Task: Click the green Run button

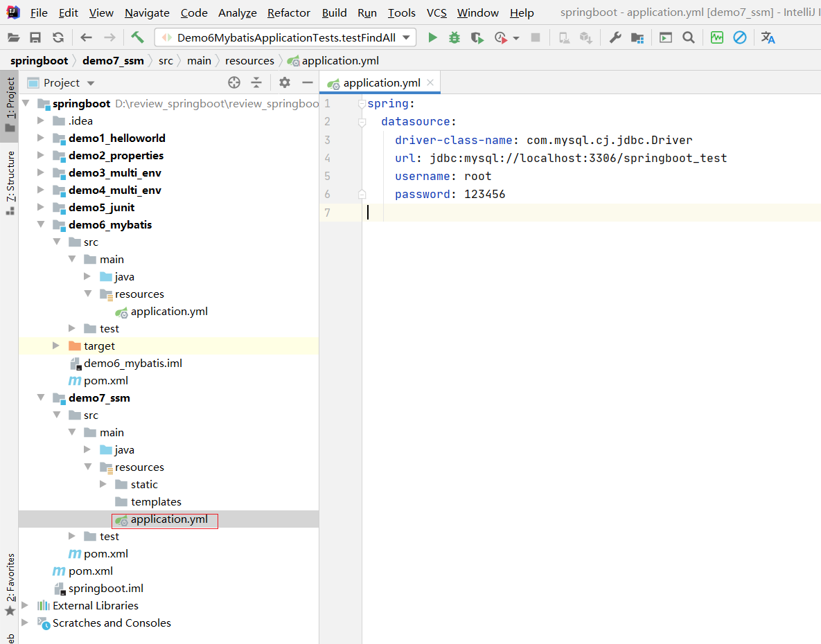Action: [432, 37]
